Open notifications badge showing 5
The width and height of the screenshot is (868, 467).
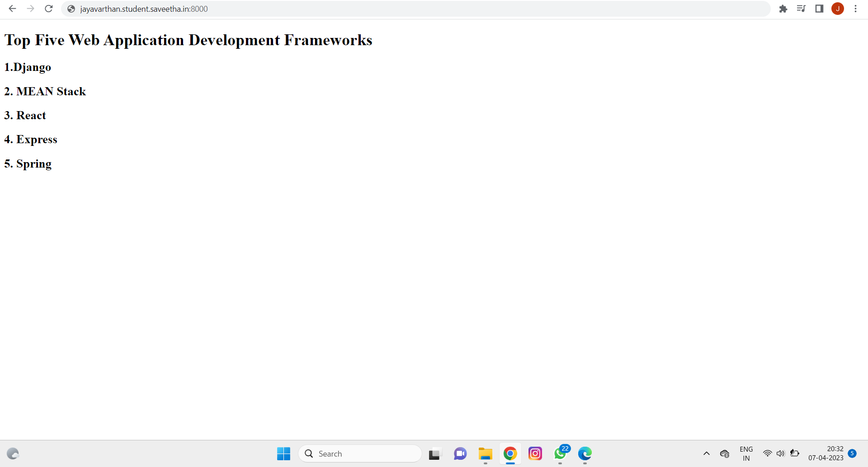(x=852, y=453)
